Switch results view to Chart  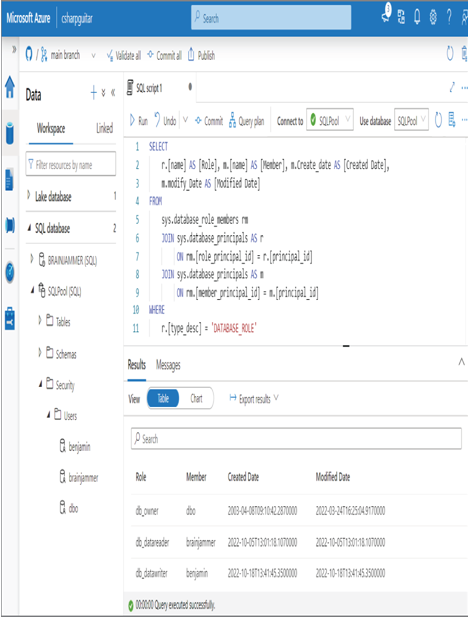(x=196, y=398)
